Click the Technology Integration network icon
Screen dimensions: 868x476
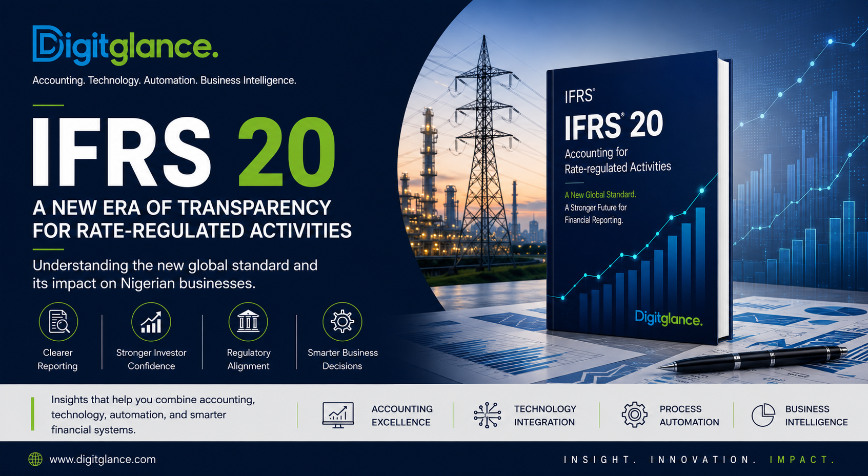(487, 415)
